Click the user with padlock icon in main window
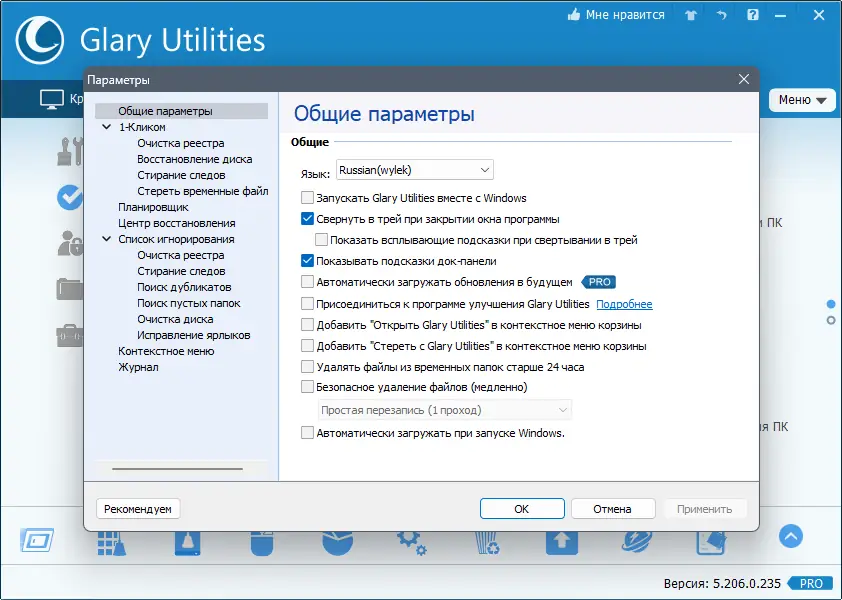This screenshot has height=600, width=842. [70, 243]
